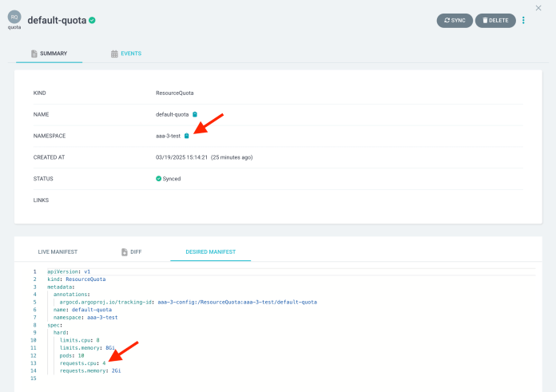
Task: Click the CREATED AT timestamp value
Action: pos(204,157)
